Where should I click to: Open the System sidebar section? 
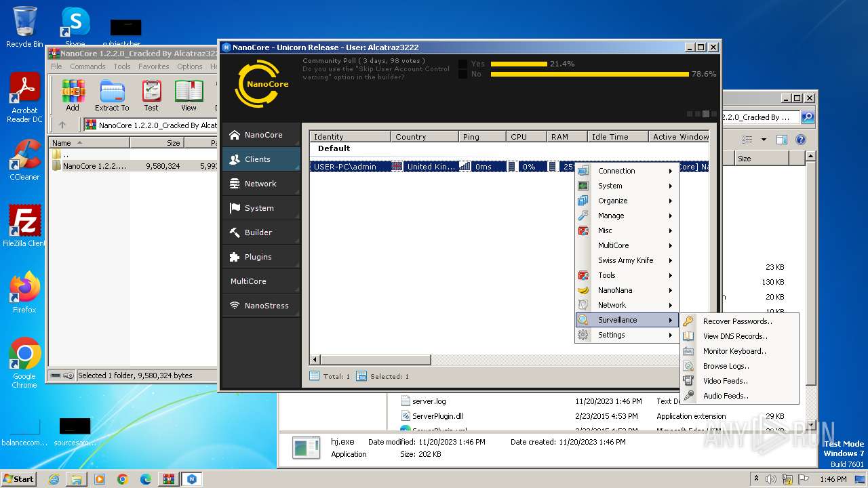261,208
